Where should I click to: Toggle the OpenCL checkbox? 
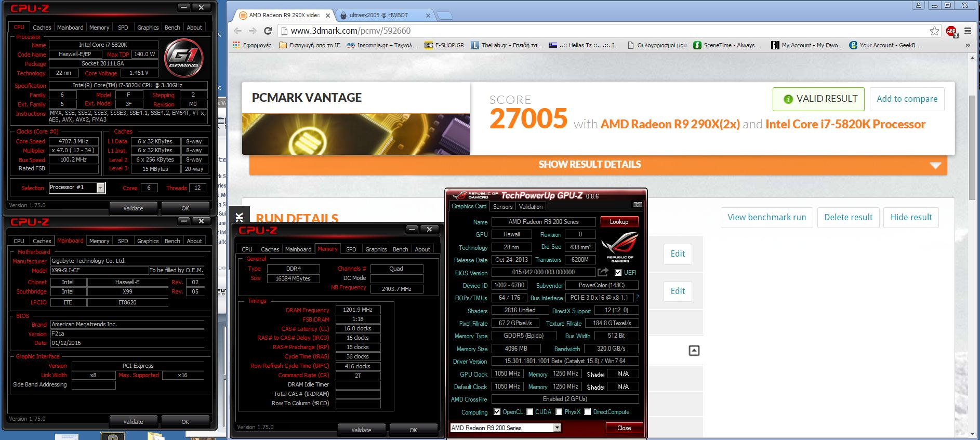(497, 412)
